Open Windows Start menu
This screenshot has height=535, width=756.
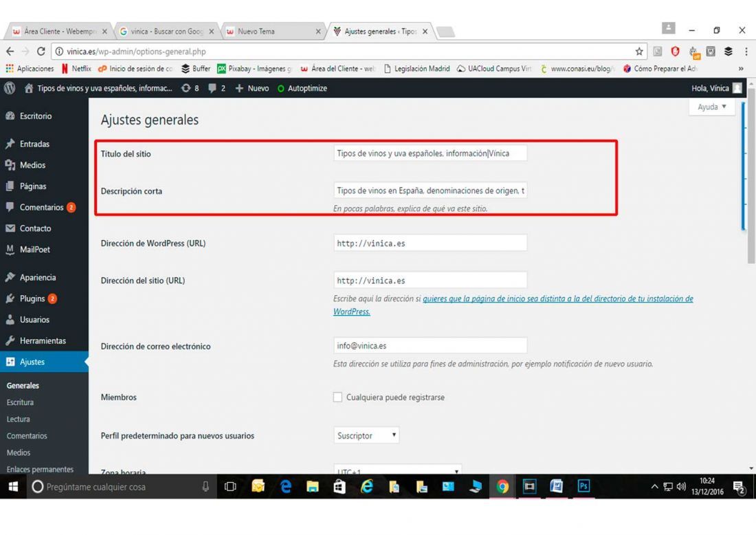click(13, 487)
